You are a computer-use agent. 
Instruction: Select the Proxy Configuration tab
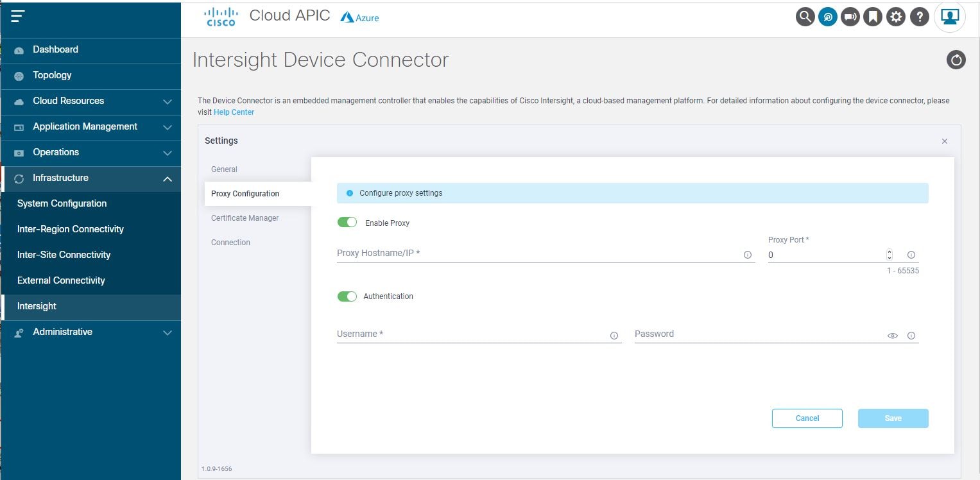257,194
